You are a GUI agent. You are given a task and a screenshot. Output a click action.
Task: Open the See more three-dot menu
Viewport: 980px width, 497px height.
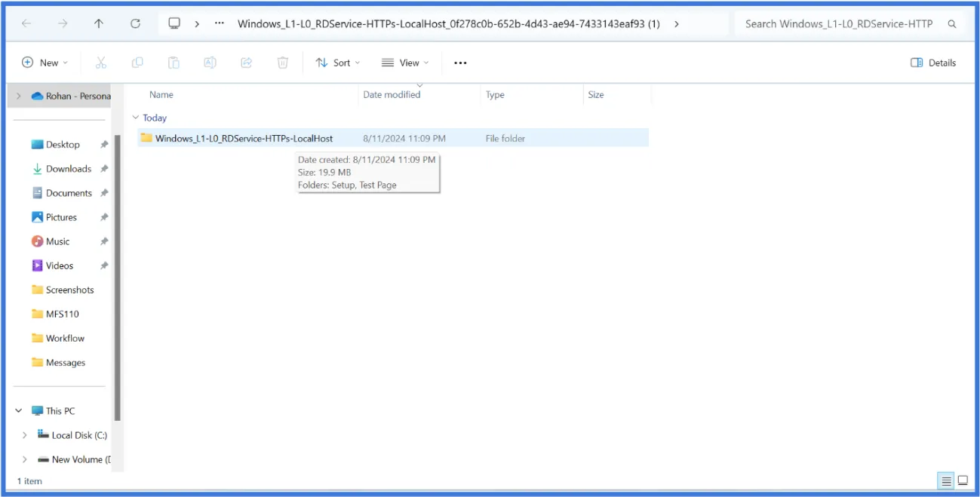[460, 63]
